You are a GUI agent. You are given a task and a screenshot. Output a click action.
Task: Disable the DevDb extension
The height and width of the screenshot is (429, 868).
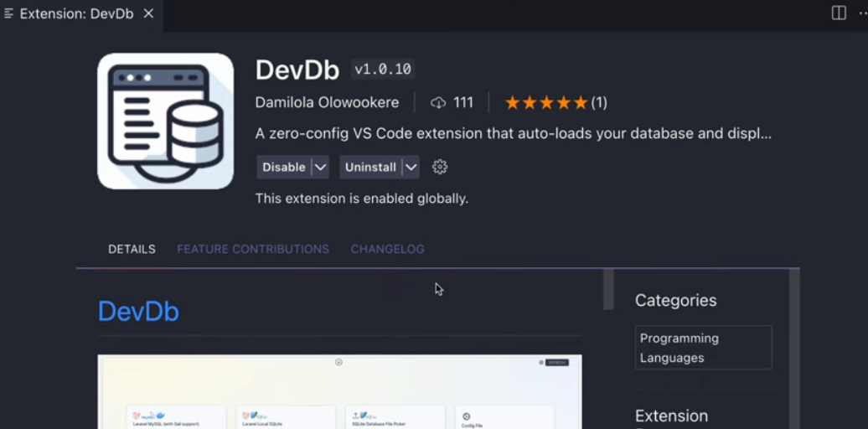pos(284,168)
